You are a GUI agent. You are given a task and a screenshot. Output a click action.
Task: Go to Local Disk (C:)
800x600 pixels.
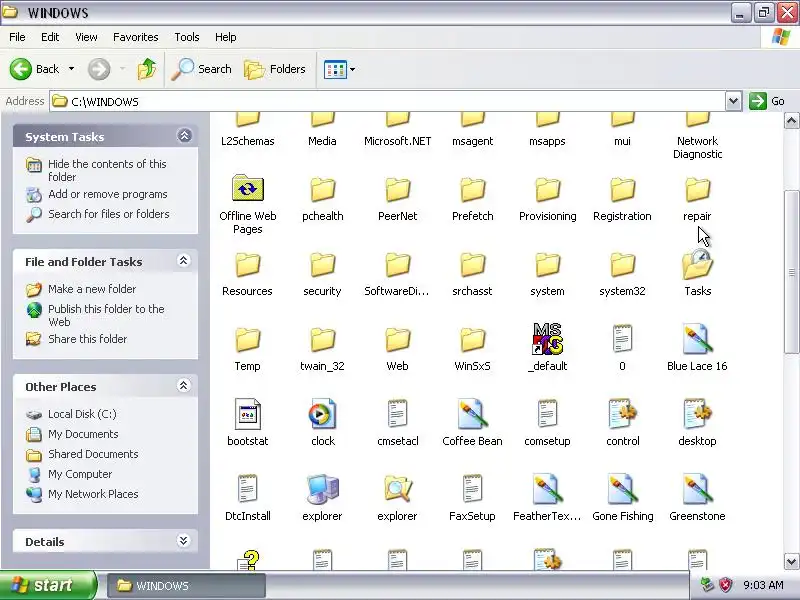pos(82,414)
